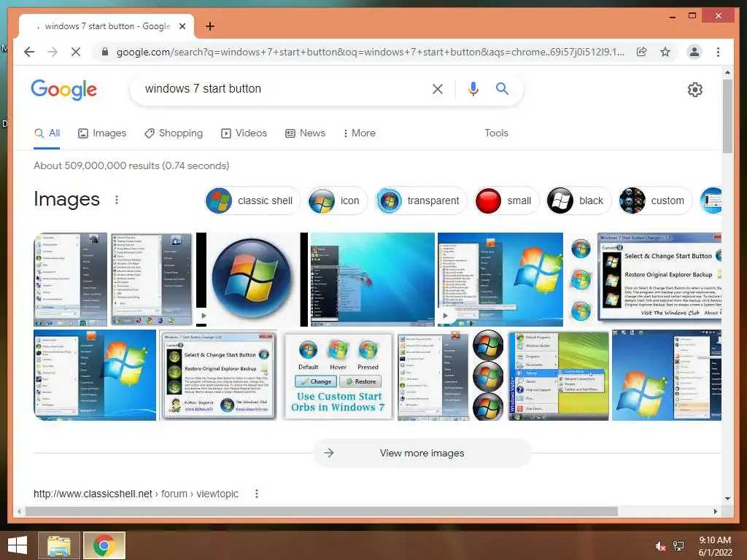Open Images section three-dot options
747x560 pixels.
tap(117, 200)
